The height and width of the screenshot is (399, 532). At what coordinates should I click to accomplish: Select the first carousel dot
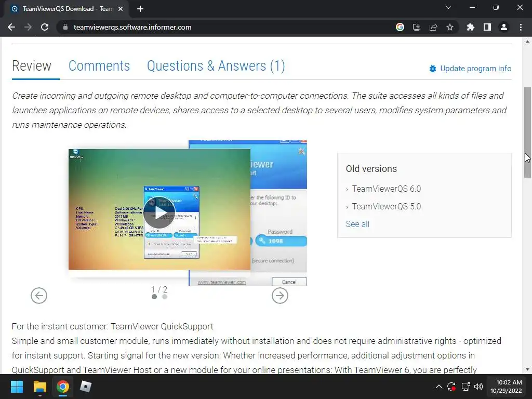(154, 297)
